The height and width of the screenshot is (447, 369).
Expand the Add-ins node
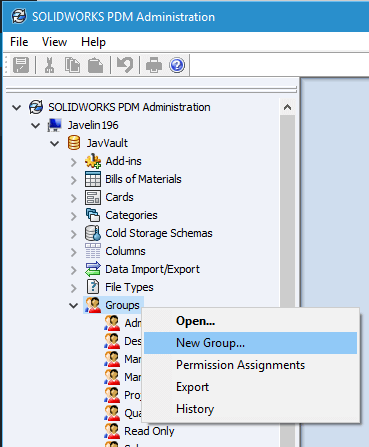[74, 162]
